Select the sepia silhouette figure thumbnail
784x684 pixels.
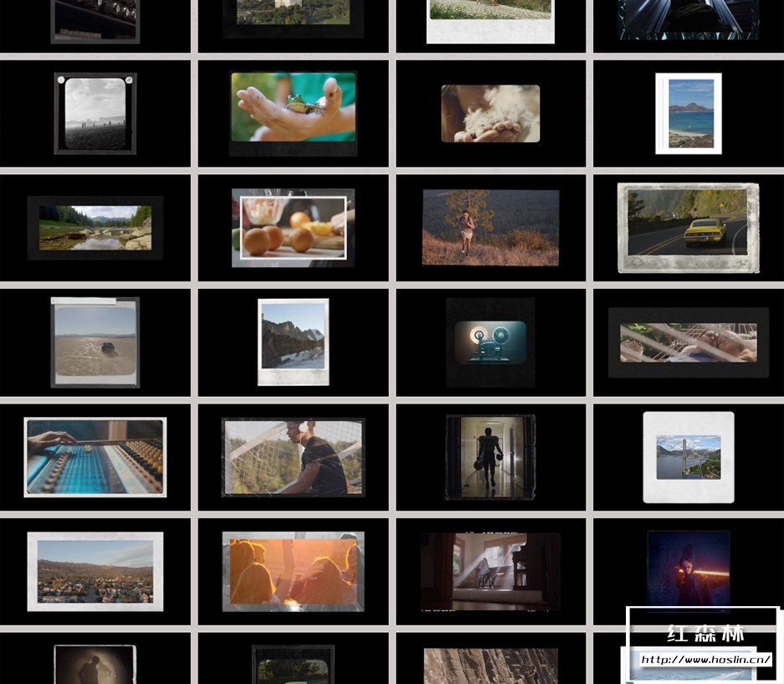(95, 664)
